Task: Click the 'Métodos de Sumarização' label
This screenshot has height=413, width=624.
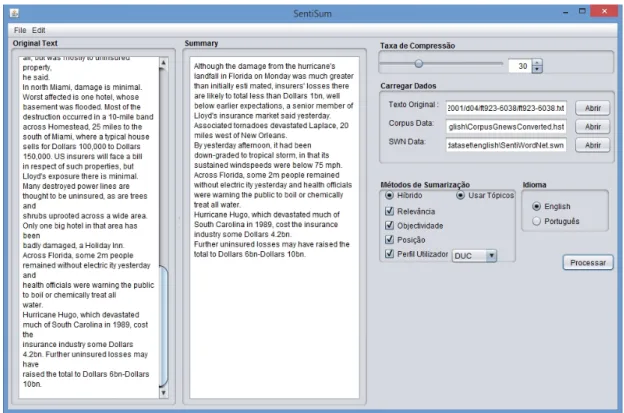Action: pos(425,185)
